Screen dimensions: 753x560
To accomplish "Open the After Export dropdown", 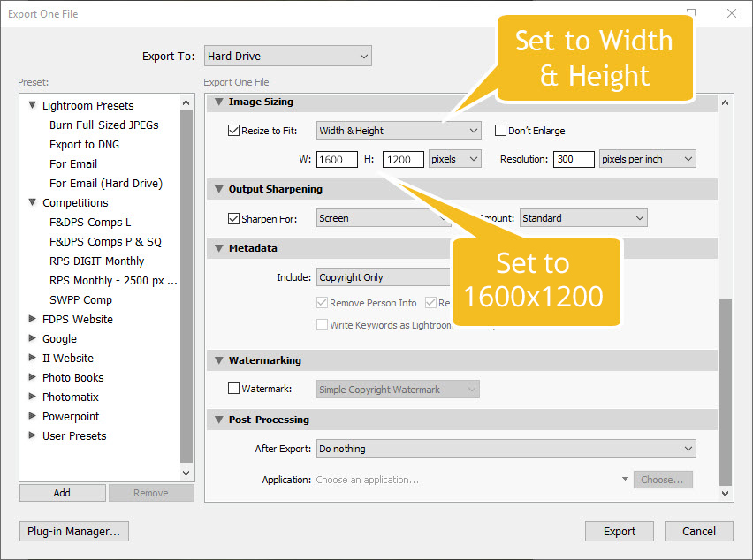I will click(x=506, y=449).
